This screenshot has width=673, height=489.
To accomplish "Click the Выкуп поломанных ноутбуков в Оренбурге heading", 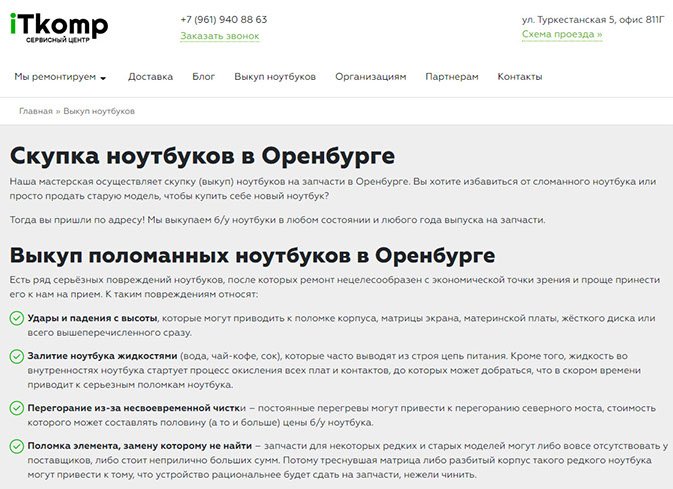I will (x=252, y=255).
